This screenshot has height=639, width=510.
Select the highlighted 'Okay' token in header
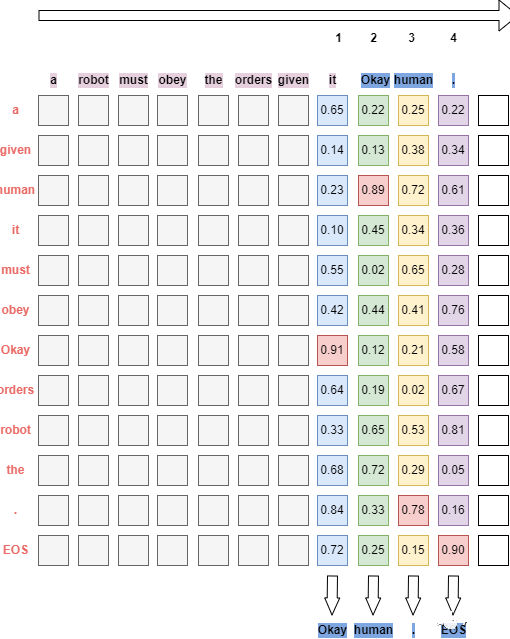click(x=375, y=80)
